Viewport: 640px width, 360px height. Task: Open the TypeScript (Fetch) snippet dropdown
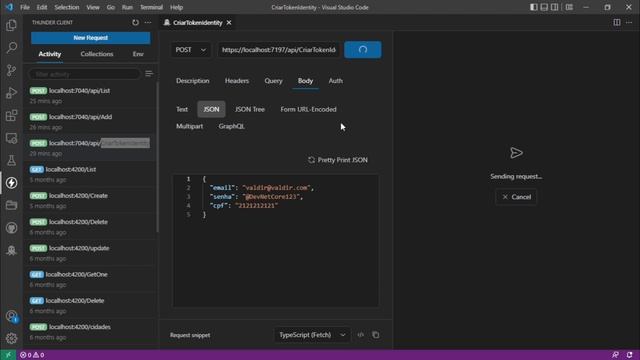click(312, 335)
